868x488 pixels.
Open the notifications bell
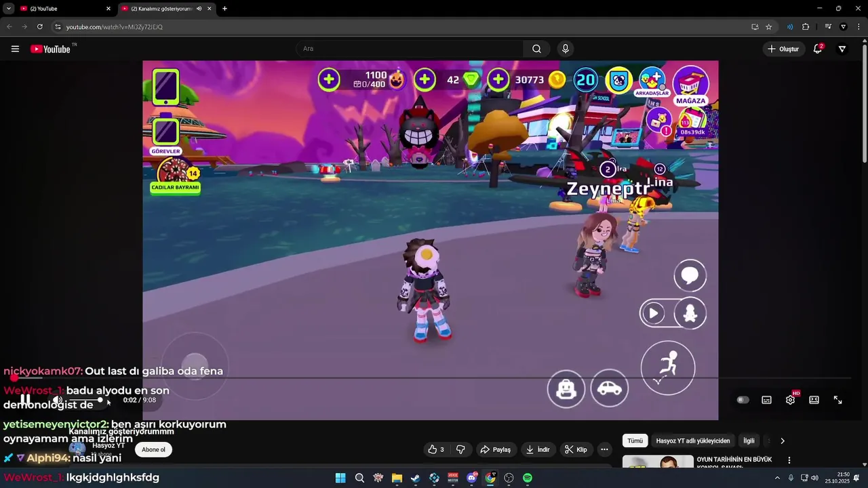click(x=818, y=49)
